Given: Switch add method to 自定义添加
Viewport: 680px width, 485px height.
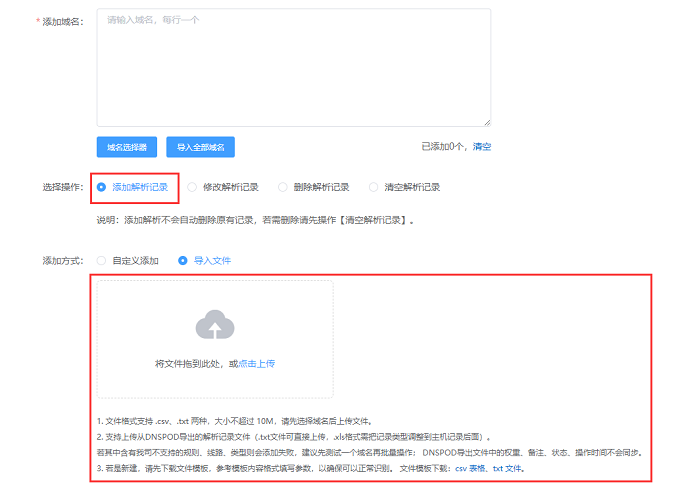Looking at the screenshot, I should coord(102,261).
